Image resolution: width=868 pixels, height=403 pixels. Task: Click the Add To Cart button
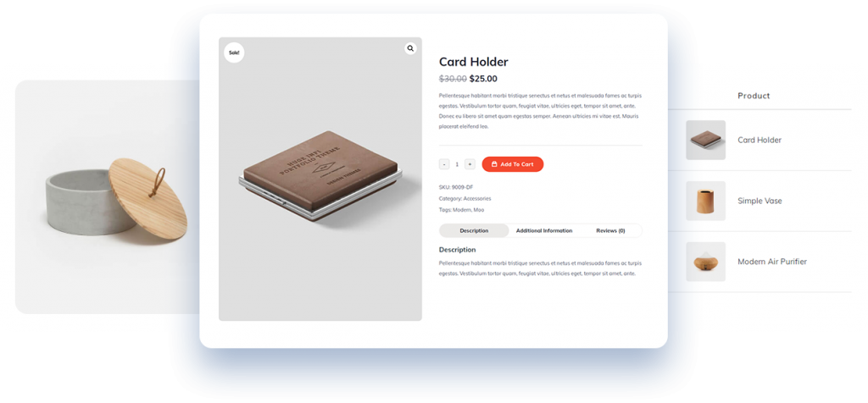tap(513, 164)
